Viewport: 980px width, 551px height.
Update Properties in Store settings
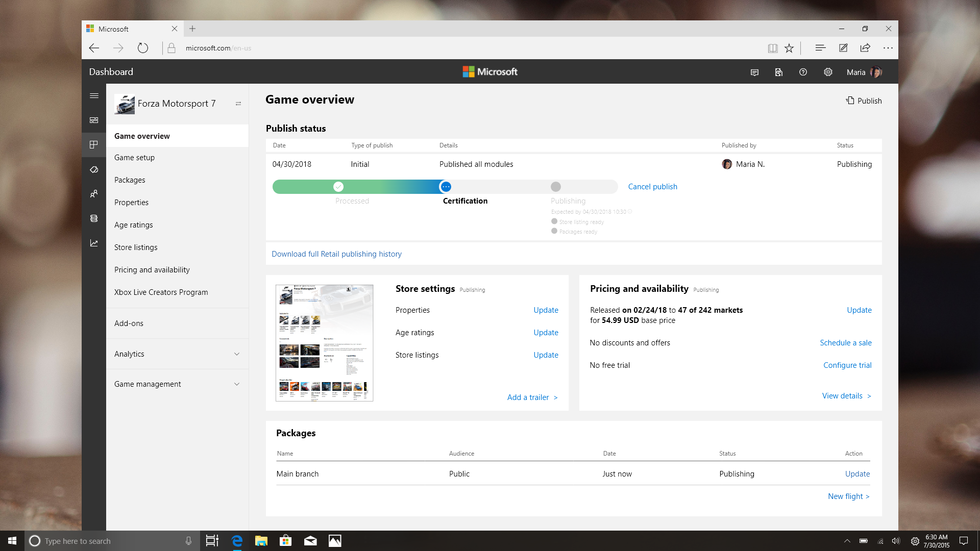(546, 310)
